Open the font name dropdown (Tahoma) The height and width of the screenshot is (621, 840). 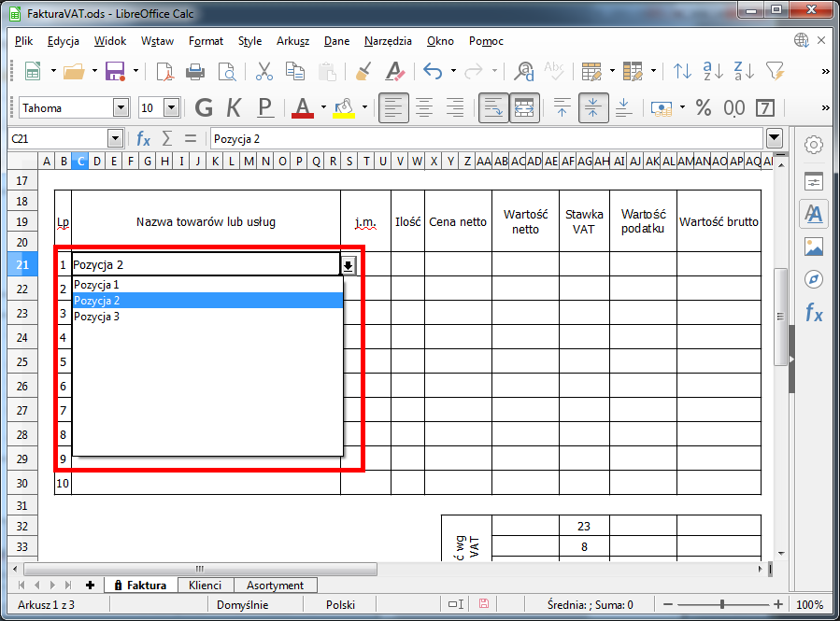[x=121, y=107]
